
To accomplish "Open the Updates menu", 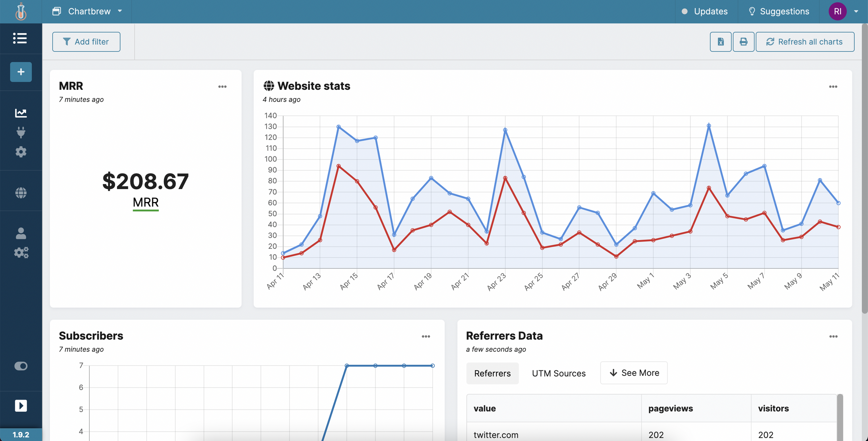I will [705, 11].
